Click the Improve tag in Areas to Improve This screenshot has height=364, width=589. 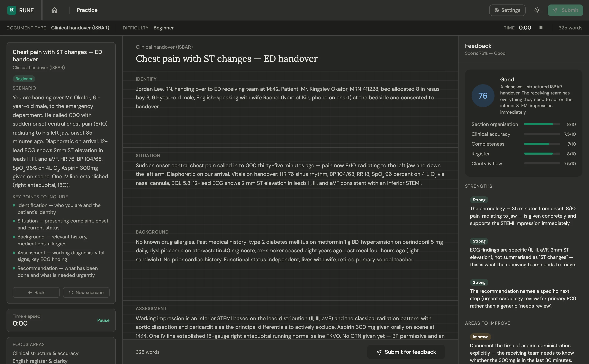pos(480,337)
